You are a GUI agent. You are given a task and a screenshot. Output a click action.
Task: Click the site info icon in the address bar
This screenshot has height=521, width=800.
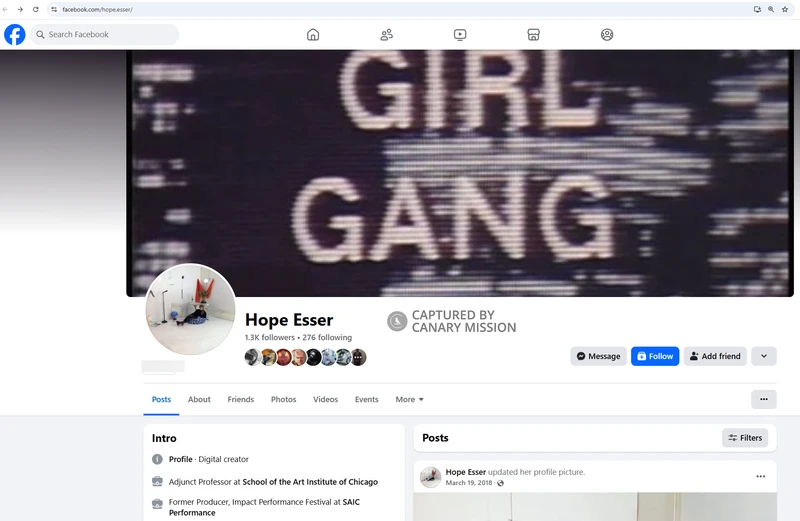coord(54,9)
